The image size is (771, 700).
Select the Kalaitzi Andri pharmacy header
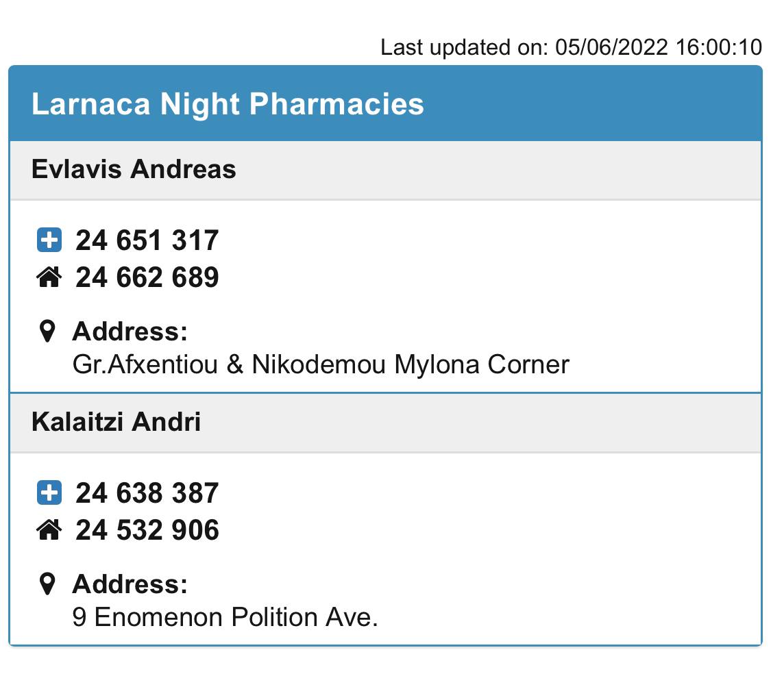click(x=117, y=422)
